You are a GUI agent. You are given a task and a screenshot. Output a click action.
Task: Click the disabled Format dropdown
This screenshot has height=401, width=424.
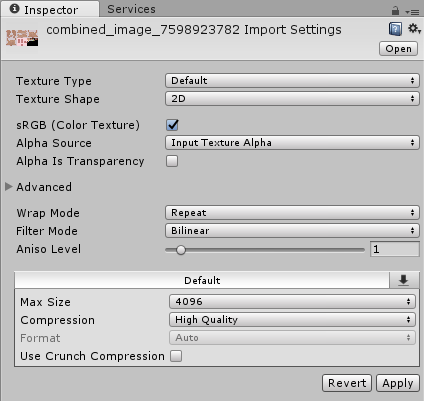pyautogui.click(x=292, y=338)
